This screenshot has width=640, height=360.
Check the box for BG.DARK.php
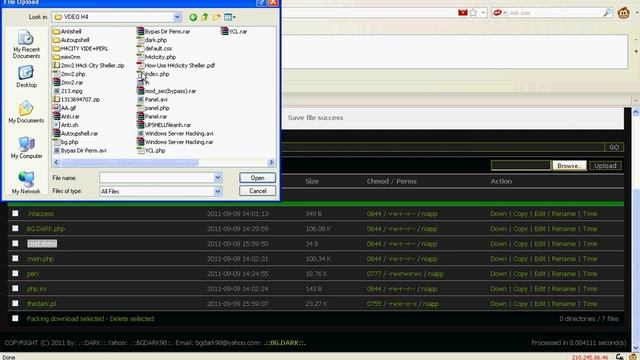click(15, 228)
